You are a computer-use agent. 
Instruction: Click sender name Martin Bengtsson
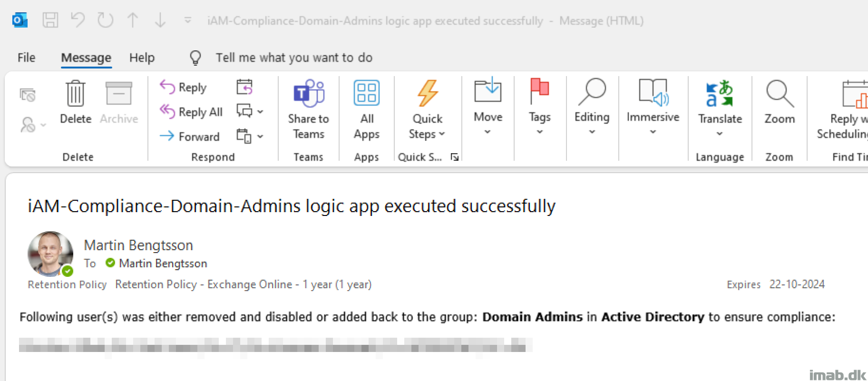pos(138,245)
